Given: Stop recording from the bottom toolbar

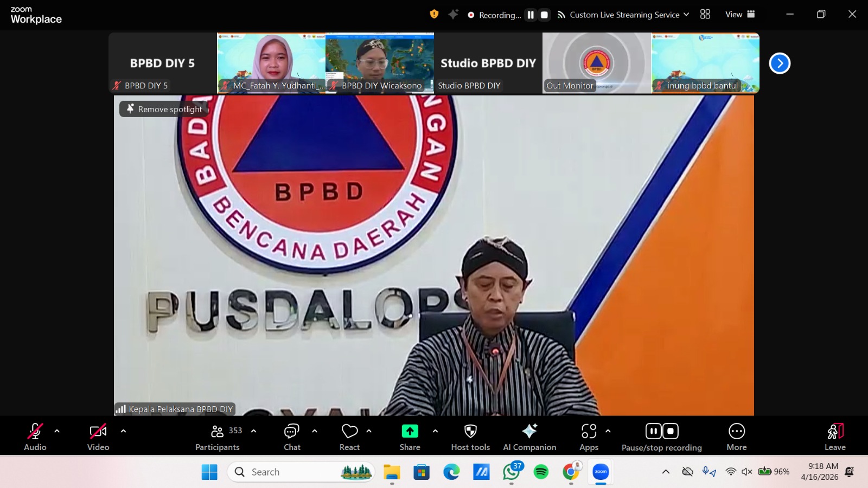Looking at the screenshot, I should pyautogui.click(x=671, y=431).
